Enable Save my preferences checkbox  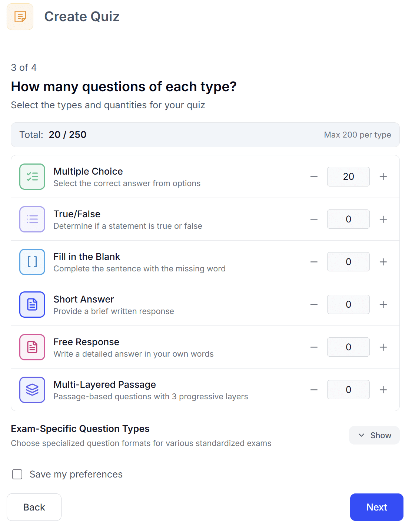pos(17,474)
